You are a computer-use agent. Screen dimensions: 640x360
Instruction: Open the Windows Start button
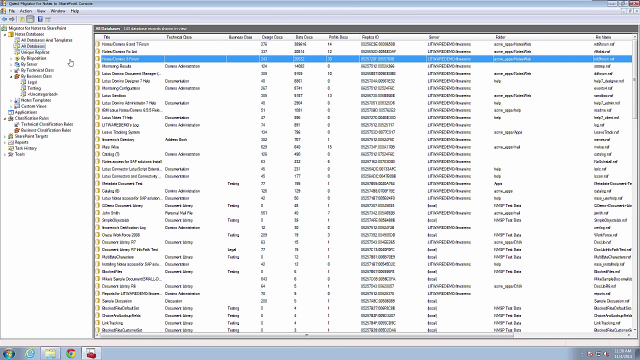[x=9, y=353]
